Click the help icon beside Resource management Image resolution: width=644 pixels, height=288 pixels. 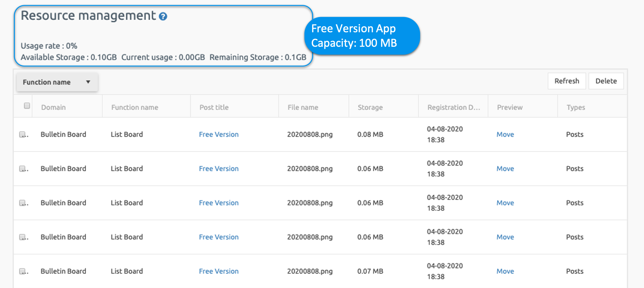[x=163, y=16]
